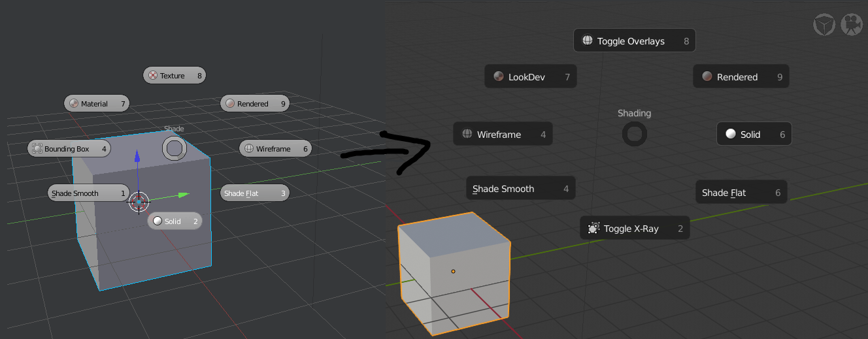Screen dimensions: 868x339
Task: Choose Bounding Box display option
Action: coord(69,149)
